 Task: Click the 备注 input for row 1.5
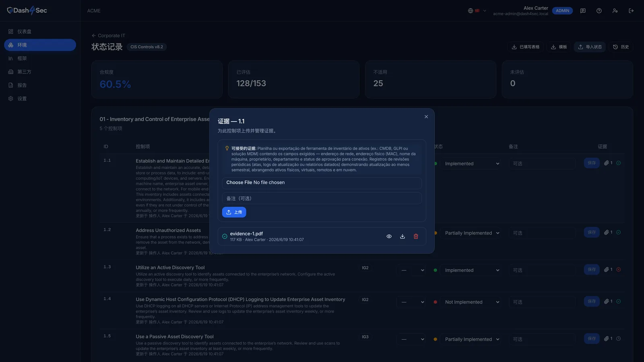coord(542,339)
